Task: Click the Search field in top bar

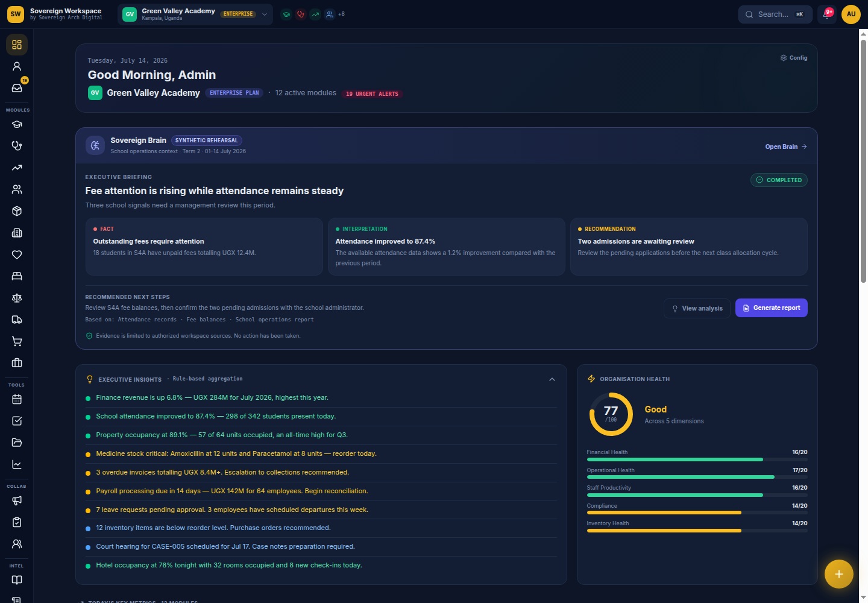Action: (x=775, y=14)
